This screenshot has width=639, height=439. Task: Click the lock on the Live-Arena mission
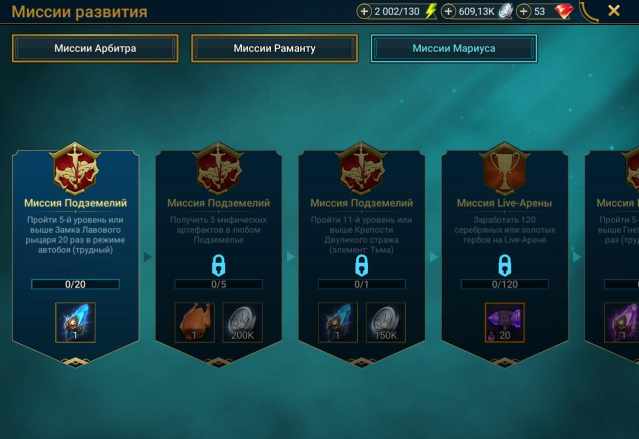pyautogui.click(x=505, y=265)
